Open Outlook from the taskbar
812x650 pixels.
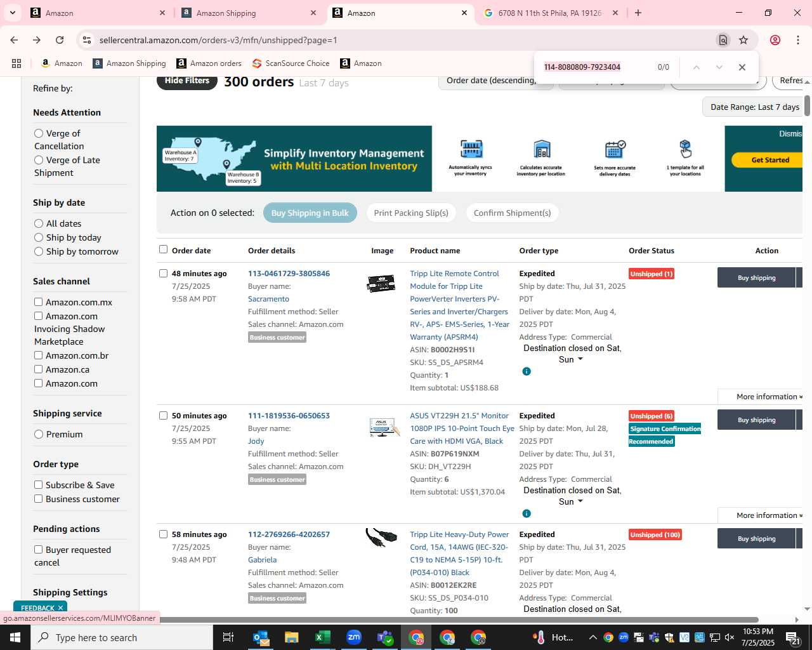tap(261, 637)
